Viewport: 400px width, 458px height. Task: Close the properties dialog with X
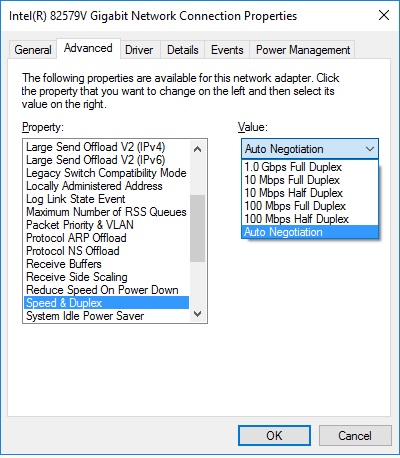click(384, 15)
